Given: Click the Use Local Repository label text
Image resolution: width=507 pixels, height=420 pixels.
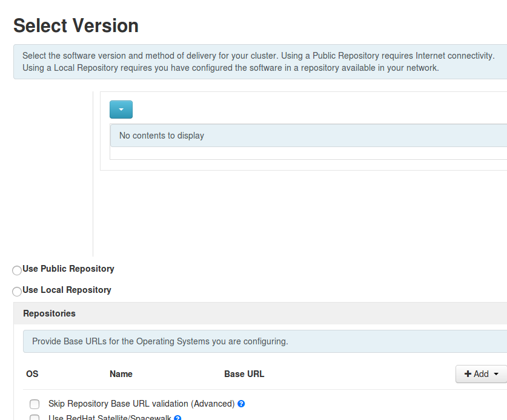Looking at the screenshot, I should coord(67,290).
